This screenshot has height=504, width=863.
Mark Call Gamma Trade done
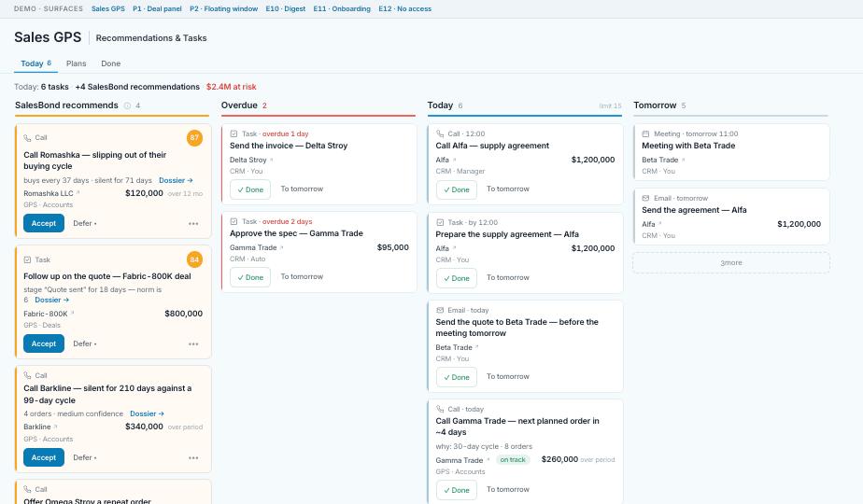pyautogui.click(x=457, y=490)
